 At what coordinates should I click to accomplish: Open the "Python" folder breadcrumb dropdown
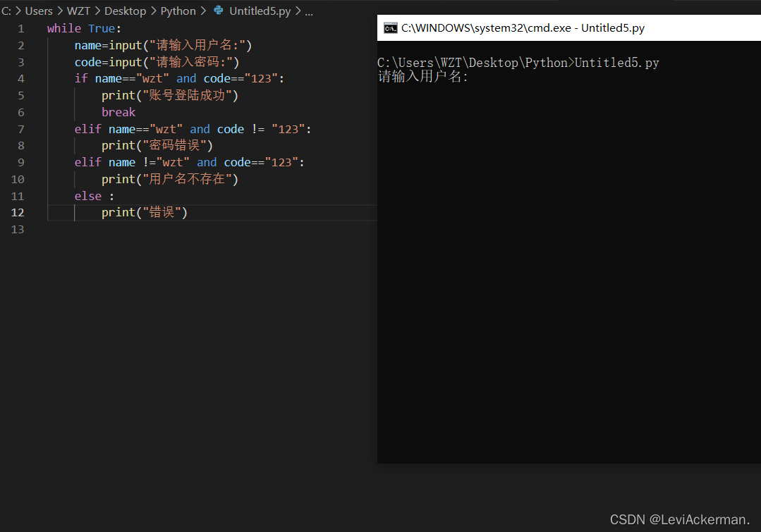tap(178, 11)
